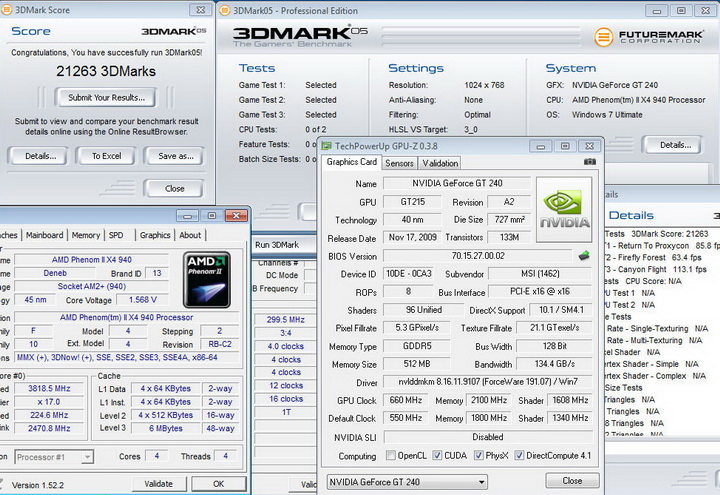
Task: Close the CPU-Z window with red X
Action: [x=236, y=215]
